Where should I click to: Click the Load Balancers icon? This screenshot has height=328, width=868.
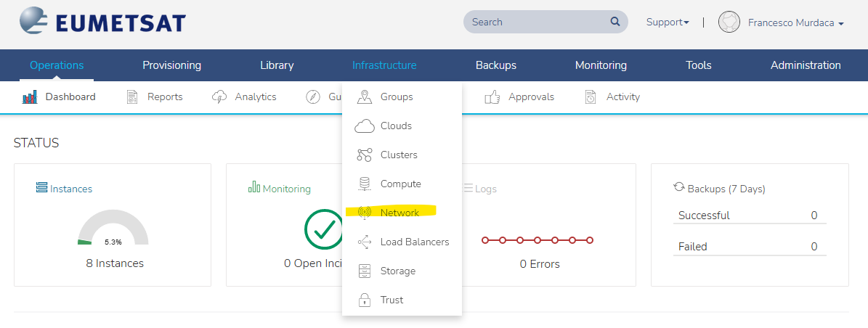pyautogui.click(x=365, y=242)
